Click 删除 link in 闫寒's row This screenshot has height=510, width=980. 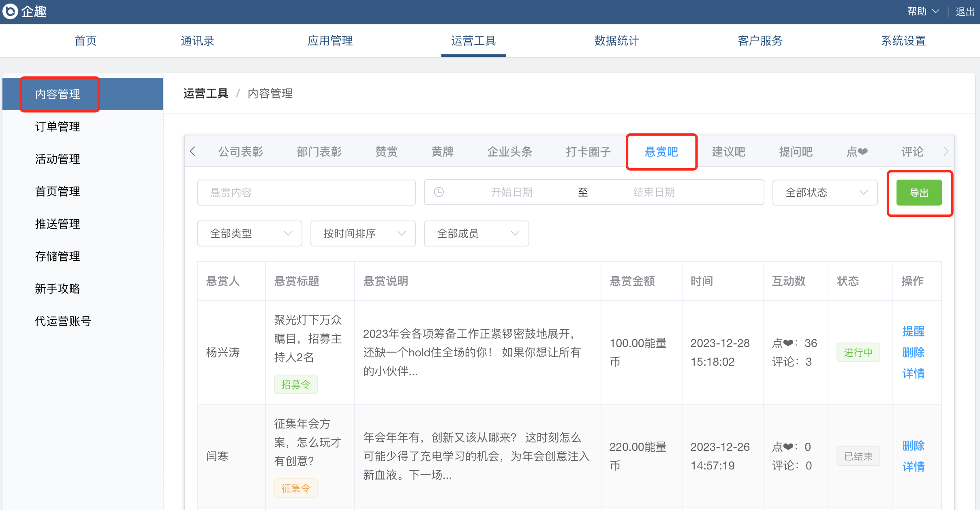913,446
